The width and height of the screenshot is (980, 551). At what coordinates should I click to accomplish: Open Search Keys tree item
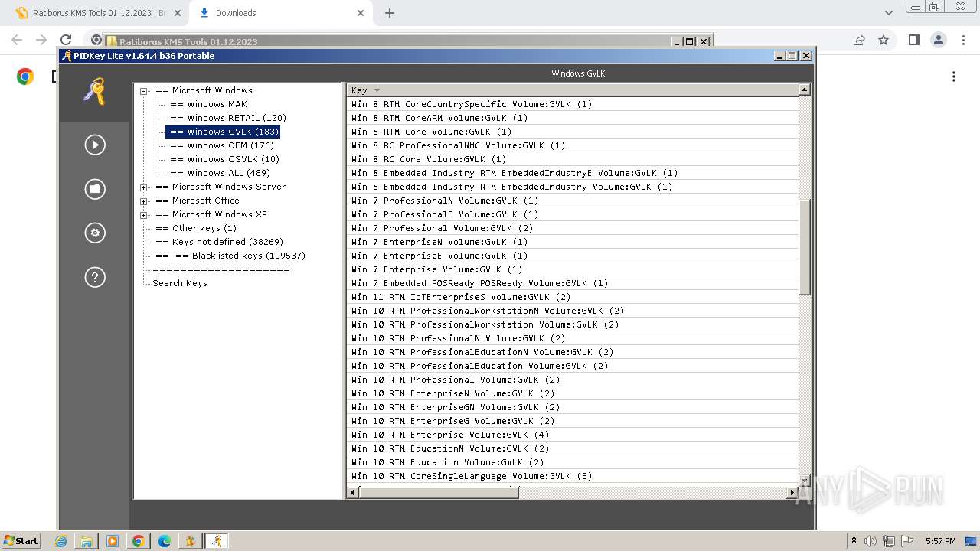pyautogui.click(x=180, y=283)
